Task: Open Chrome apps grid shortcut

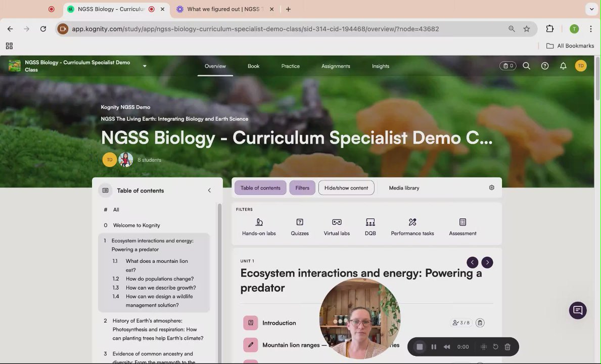Action: click(x=9, y=46)
